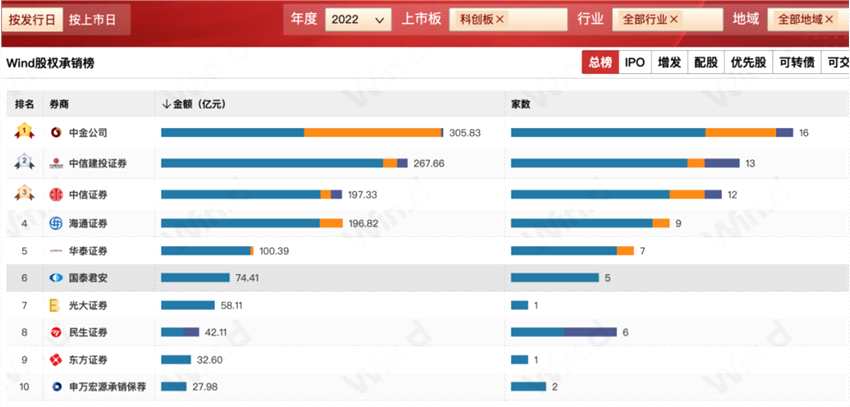Click the amount value 267.66

coord(428,164)
